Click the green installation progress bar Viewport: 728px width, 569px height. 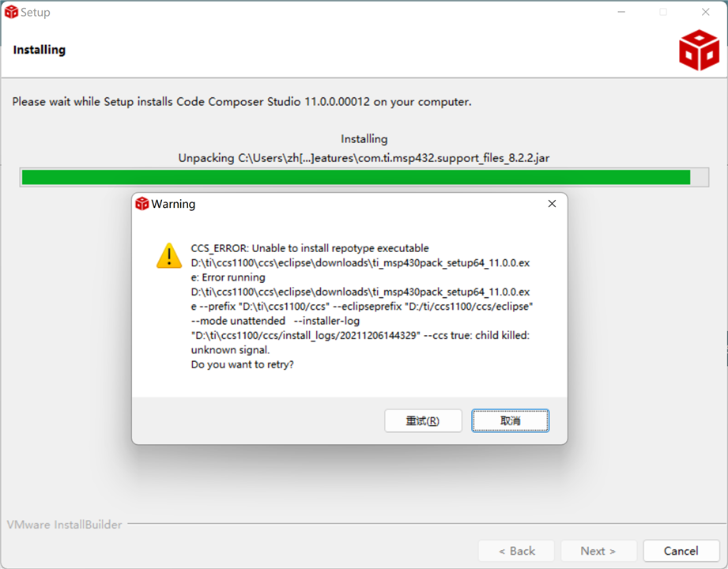[364, 177]
